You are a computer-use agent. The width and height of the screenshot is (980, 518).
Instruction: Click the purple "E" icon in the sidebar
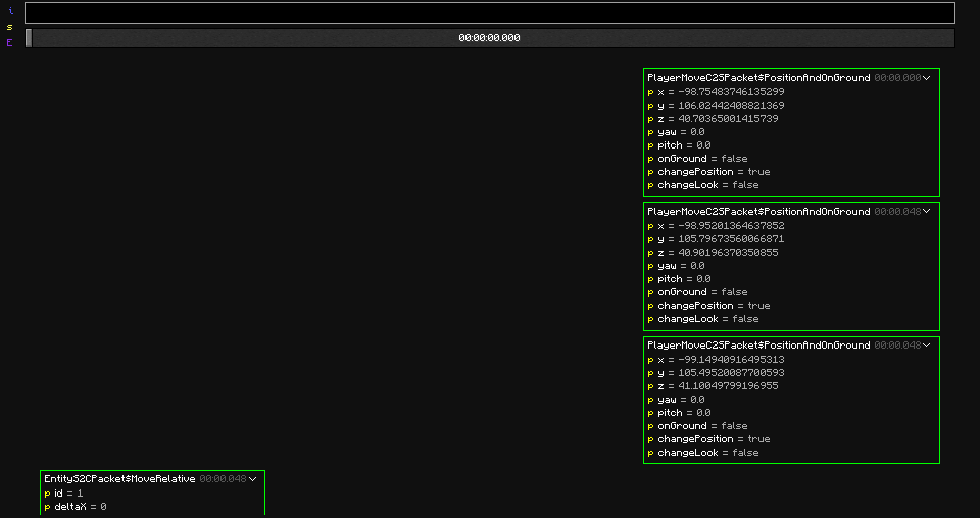pos(9,43)
